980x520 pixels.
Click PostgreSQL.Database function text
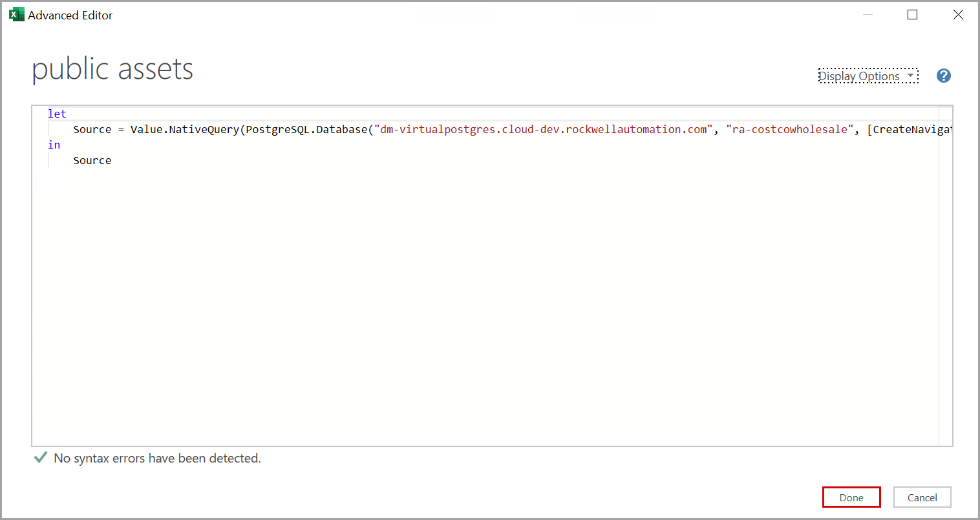tap(306, 129)
